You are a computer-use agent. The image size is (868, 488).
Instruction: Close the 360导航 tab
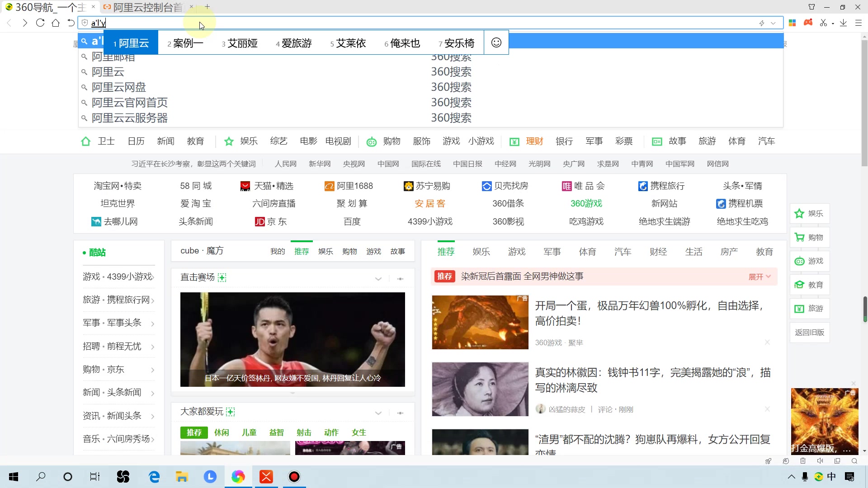pos(93,7)
